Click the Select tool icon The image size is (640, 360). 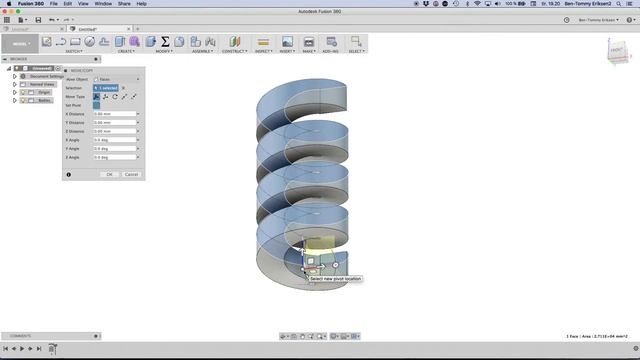[356, 42]
